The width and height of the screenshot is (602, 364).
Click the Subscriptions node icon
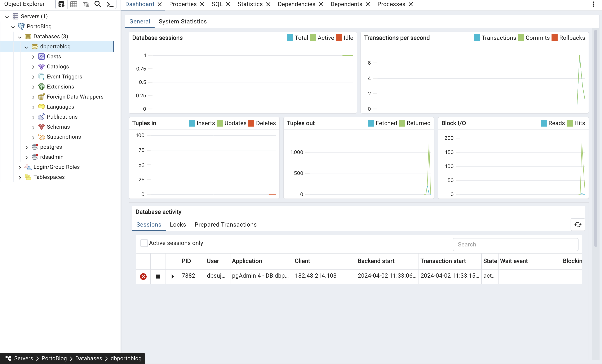click(x=41, y=137)
